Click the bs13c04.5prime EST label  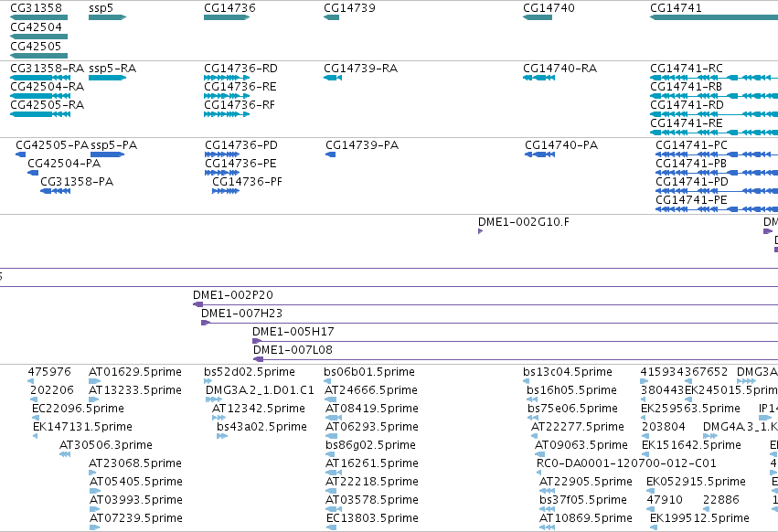click(x=568, y=372)
